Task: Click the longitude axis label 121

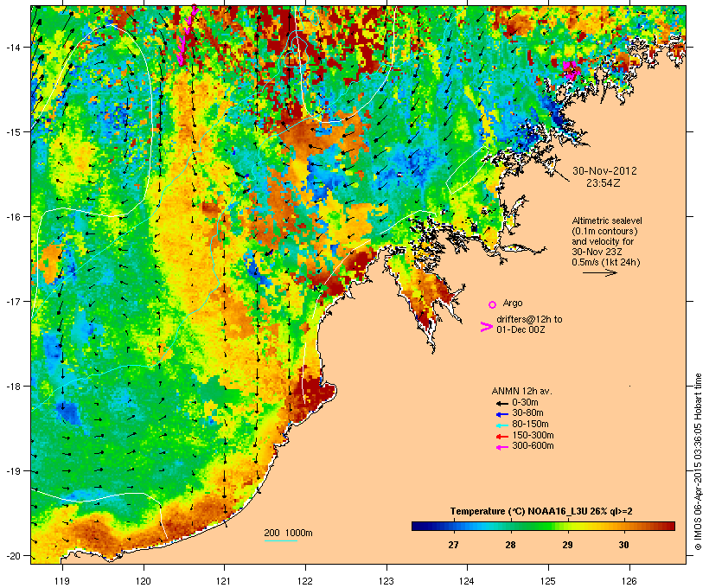Action: 224,581
